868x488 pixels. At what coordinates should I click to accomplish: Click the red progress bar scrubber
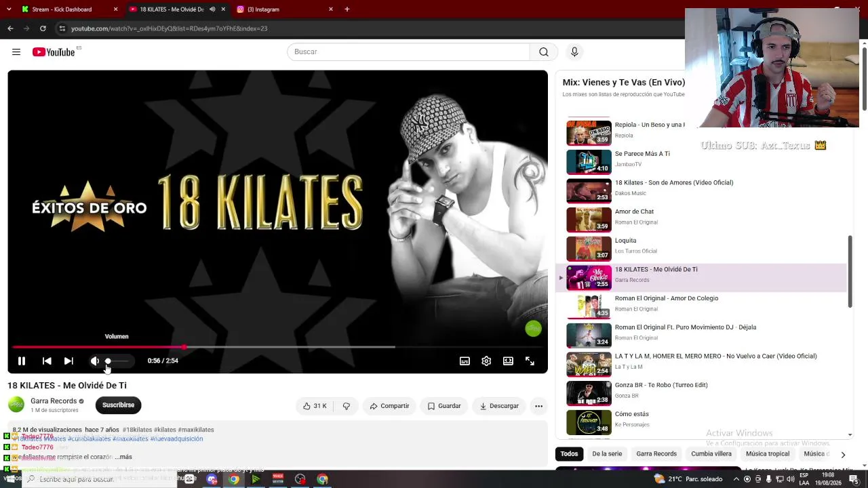click(x=184, y=347)
